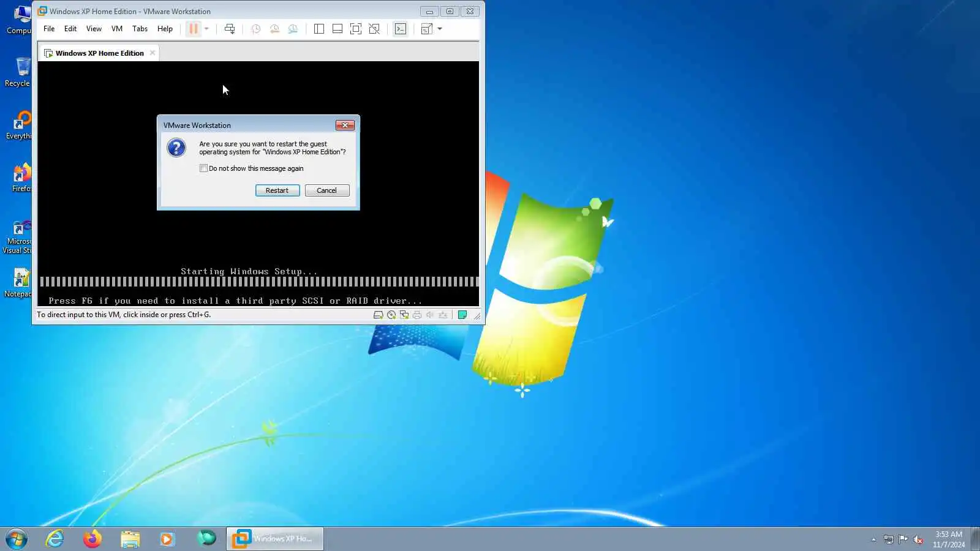The image size is (980, 551).
Task: Click the Send Ctrl+Alt+Del toolbar icon
Action: pyautogui.click(x=230, y=29)
